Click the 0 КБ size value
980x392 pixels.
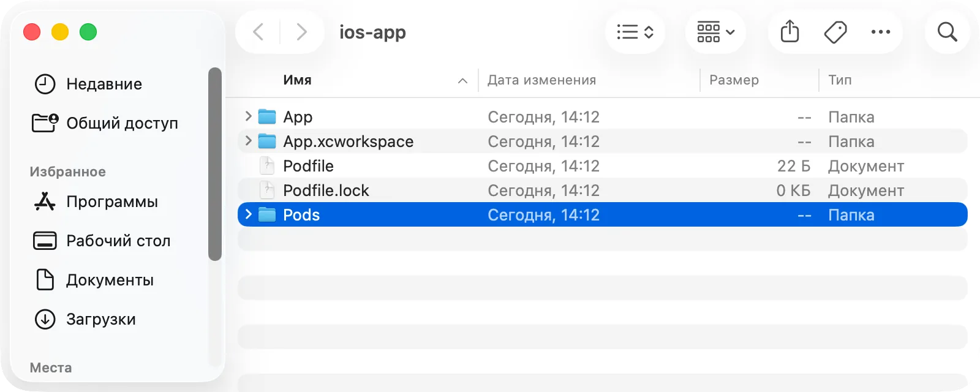pos(793,190)
